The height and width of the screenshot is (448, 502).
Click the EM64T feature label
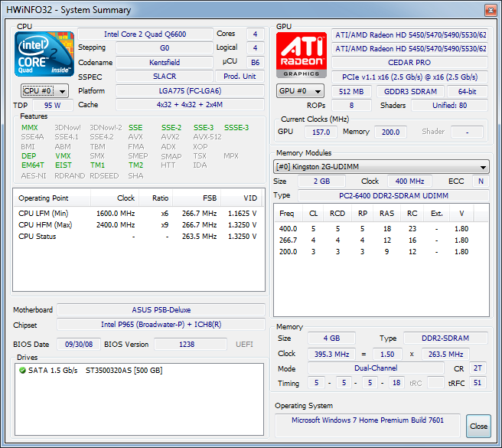coord(33,165)
